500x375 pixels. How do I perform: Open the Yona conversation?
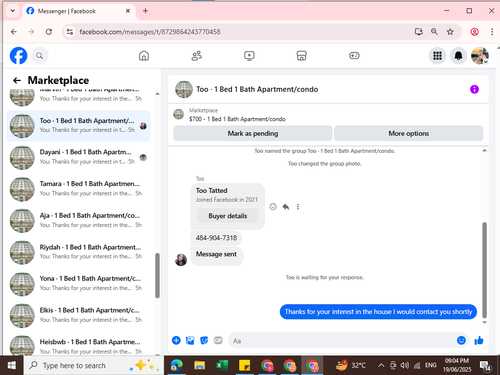[x=78, y=283]
